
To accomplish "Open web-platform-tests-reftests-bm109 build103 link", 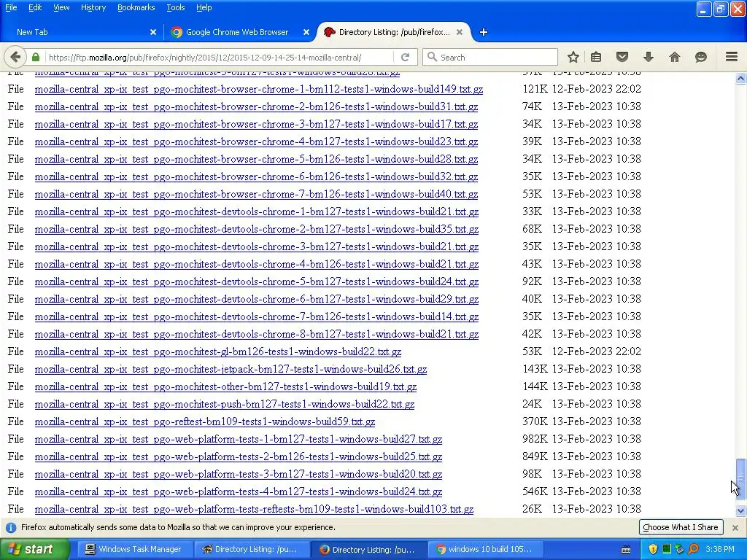I will [x=254, y=509].
